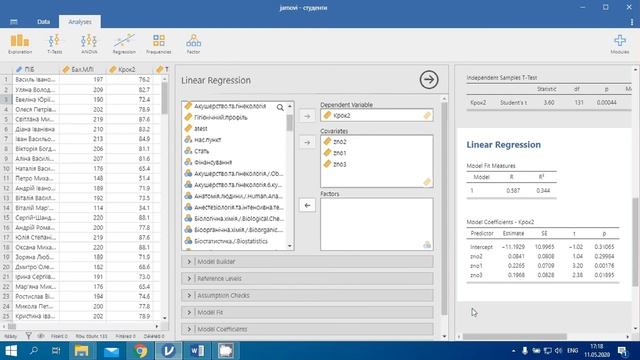Open the Frequencies analyses menu
Screen dimensions: 640x360
click(x=159, y=44)
